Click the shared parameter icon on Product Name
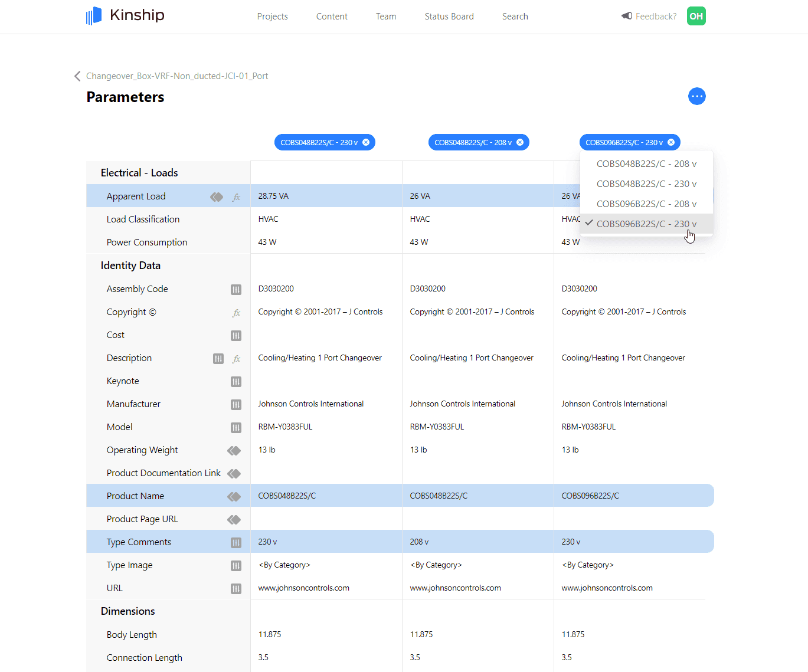Image resolution: width=808 pixels, height=672 pixels. pos(234,497)
